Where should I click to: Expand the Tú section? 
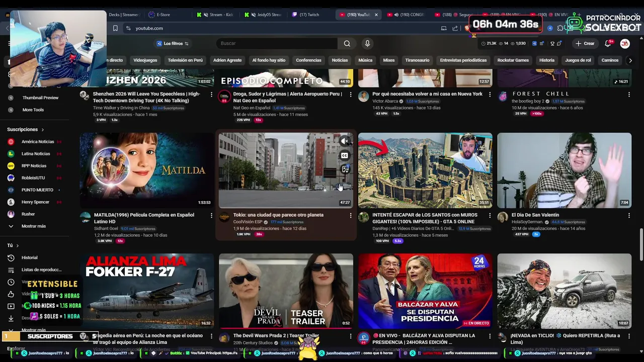pyautogui.click(x=13, y=245)
